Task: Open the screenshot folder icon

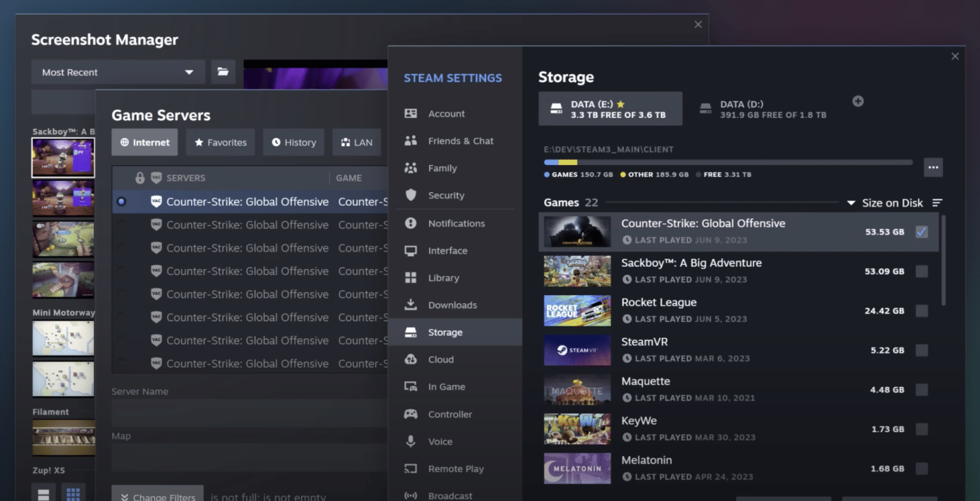Action: click(x=222, y=72)
